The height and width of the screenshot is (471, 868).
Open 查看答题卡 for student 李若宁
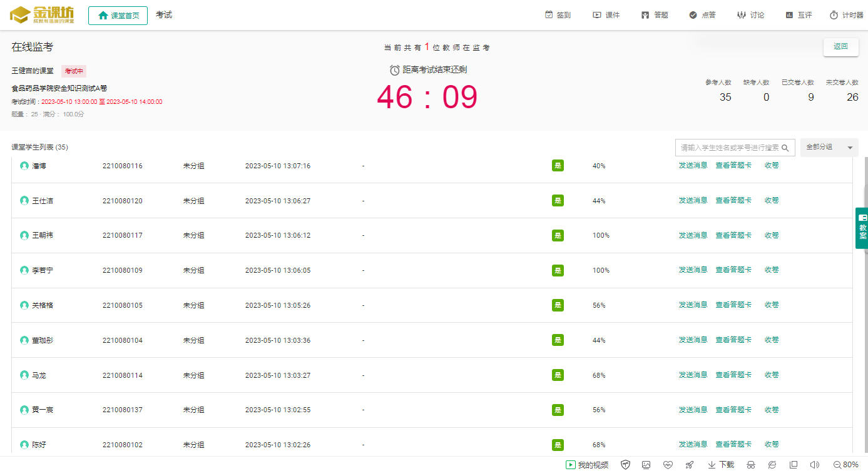tap(733, 270)
